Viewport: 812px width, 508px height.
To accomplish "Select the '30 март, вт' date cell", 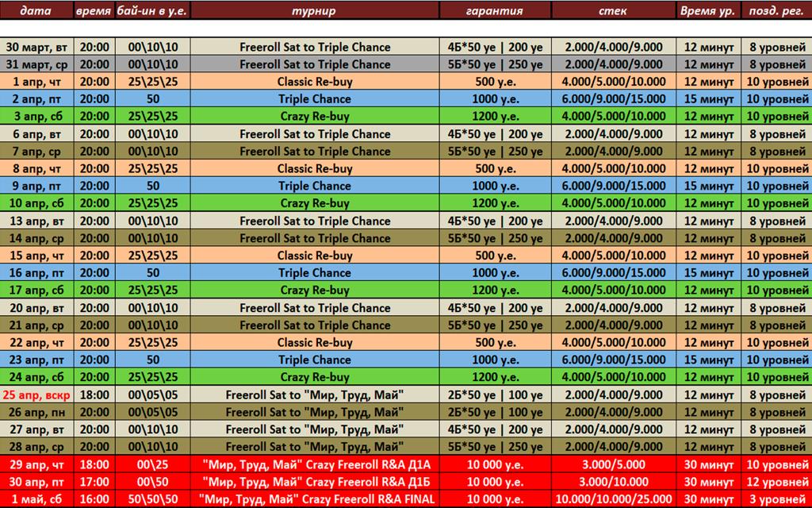I will pos(36,47).
